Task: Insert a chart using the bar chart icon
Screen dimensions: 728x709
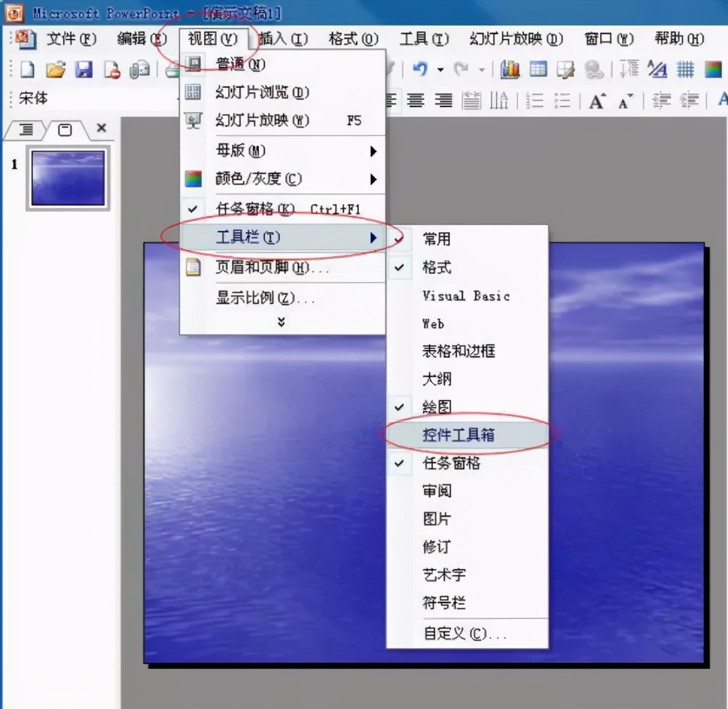Action: pos(510,69)
